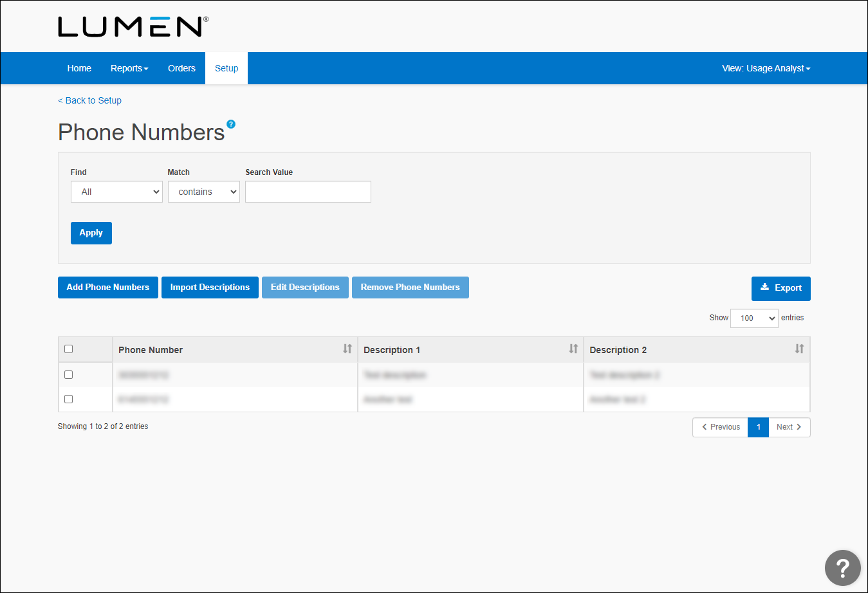The height and width of the screenshot is (593, 868).
Task: Open the round help button at bottom right
Action: click(842, 567)
